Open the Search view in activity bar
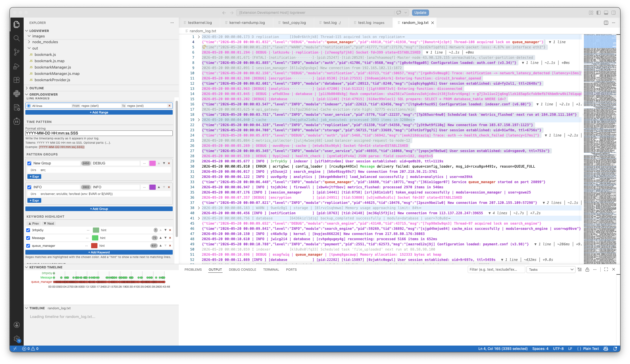This screenshot has width=630, height=364. click(x=17, y=38)
